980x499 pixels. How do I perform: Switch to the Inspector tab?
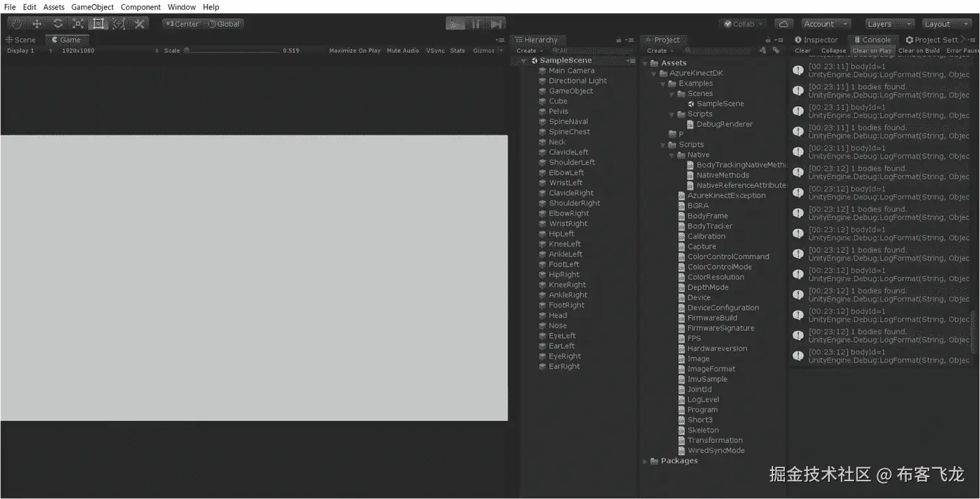[816, 40]
